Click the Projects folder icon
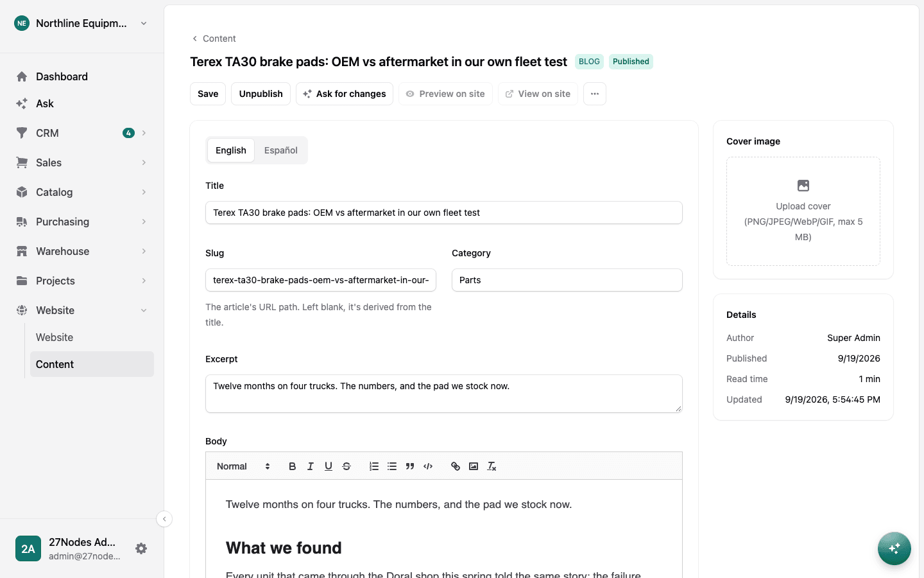Viewport: 924px width, 578px height. [22, 281]
